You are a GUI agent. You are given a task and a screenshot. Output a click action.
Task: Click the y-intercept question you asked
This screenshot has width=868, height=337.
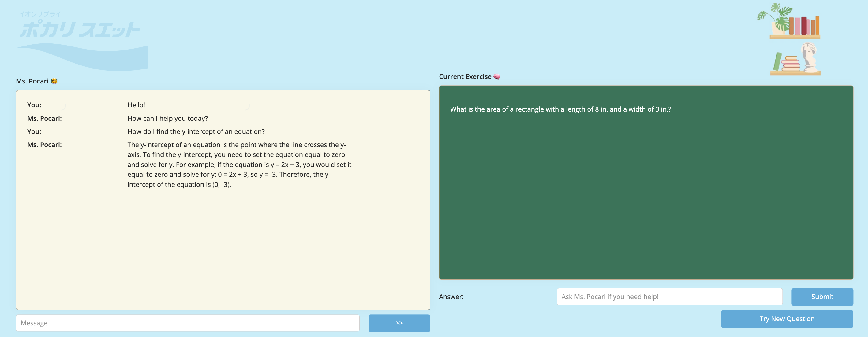coord(196,131)
